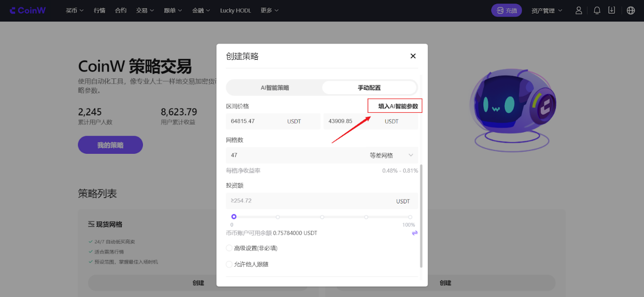Open the user account profile icon
The width and height of the screenshot is (644, 297).
579,11
